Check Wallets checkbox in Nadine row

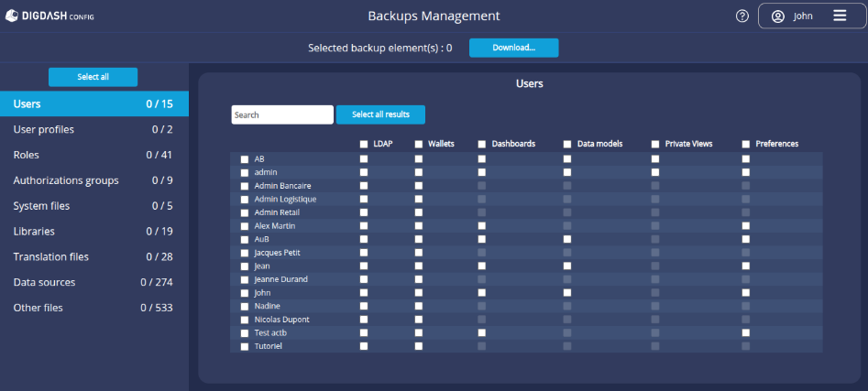click(x=419, y=306)
